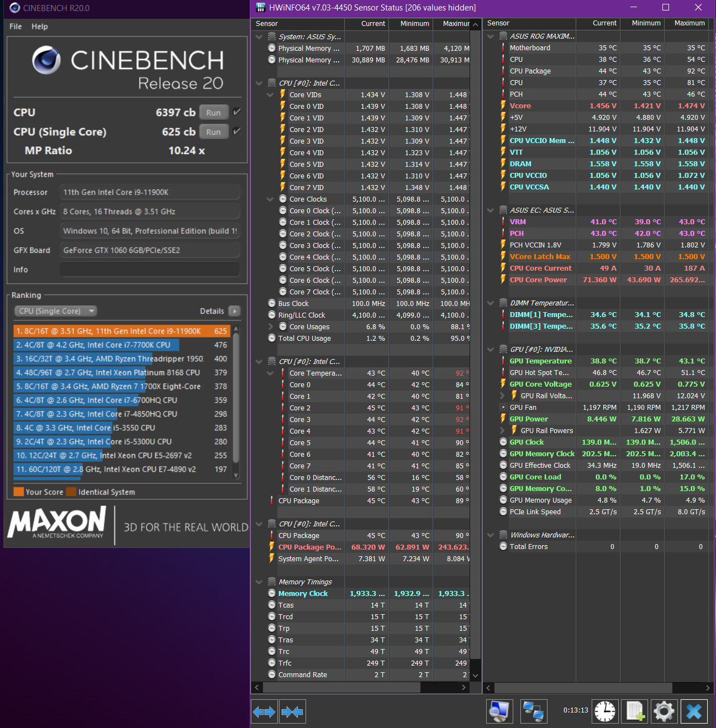Open sensor settings gear icon
This screenshot has height=728, width=716.
tap(664, 711)
